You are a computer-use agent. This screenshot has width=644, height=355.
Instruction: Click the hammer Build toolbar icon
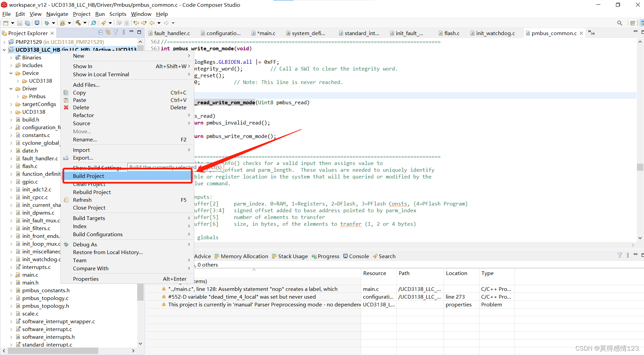click(x=78, y=23)
